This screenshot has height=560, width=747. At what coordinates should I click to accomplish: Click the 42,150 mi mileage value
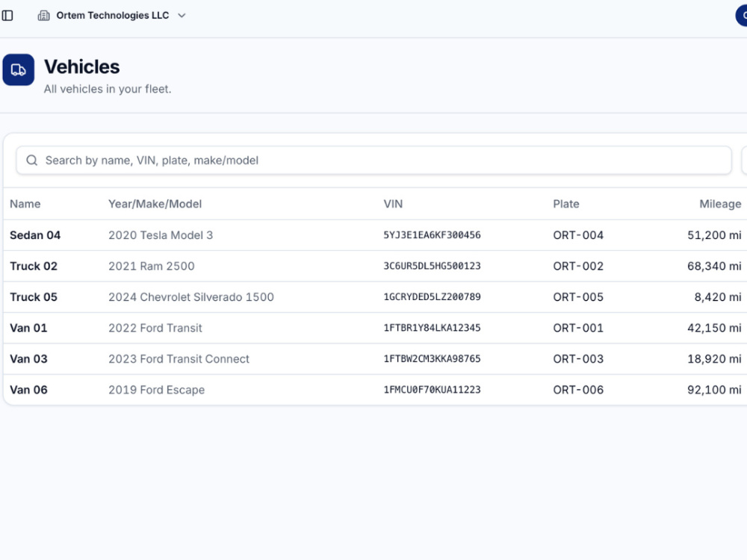click(x=714, y=328)
